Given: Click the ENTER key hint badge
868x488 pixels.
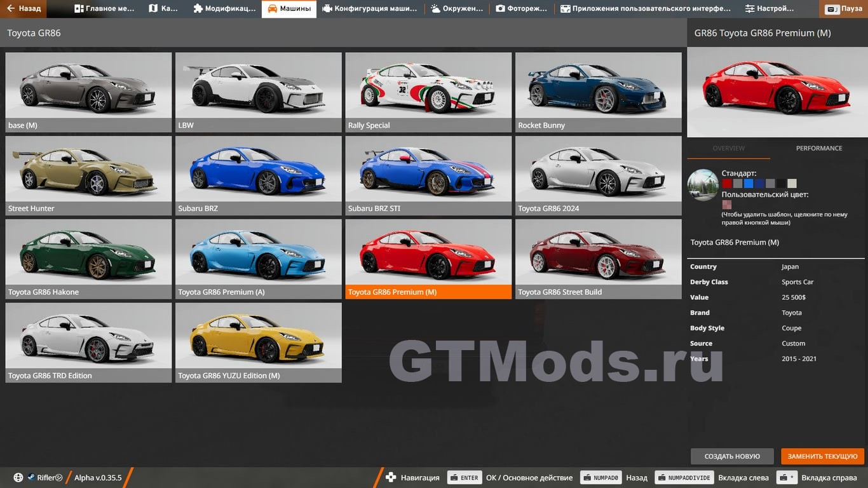Looking at the screenshot, I should (x=465, y=477).
